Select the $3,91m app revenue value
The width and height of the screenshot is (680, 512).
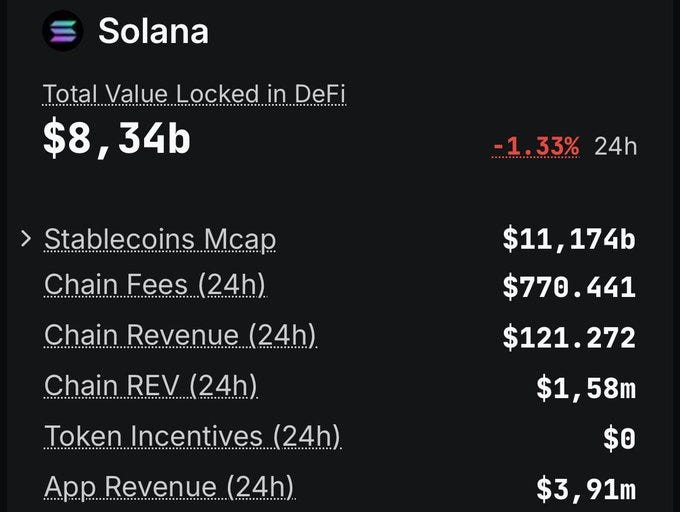[586, 489]
